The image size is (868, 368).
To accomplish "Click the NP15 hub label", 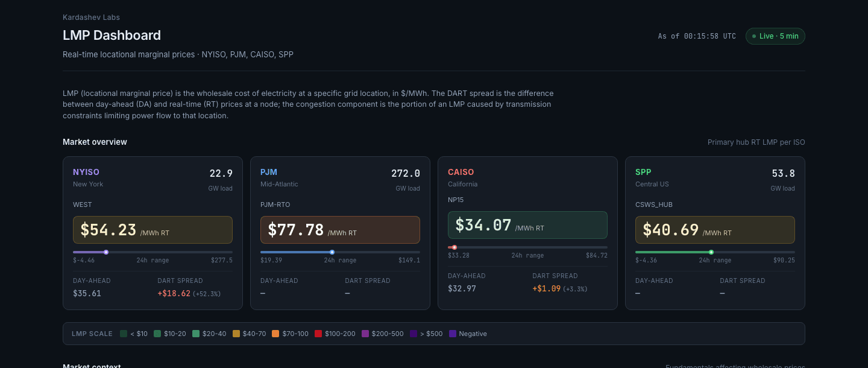I will click(456, 200).
